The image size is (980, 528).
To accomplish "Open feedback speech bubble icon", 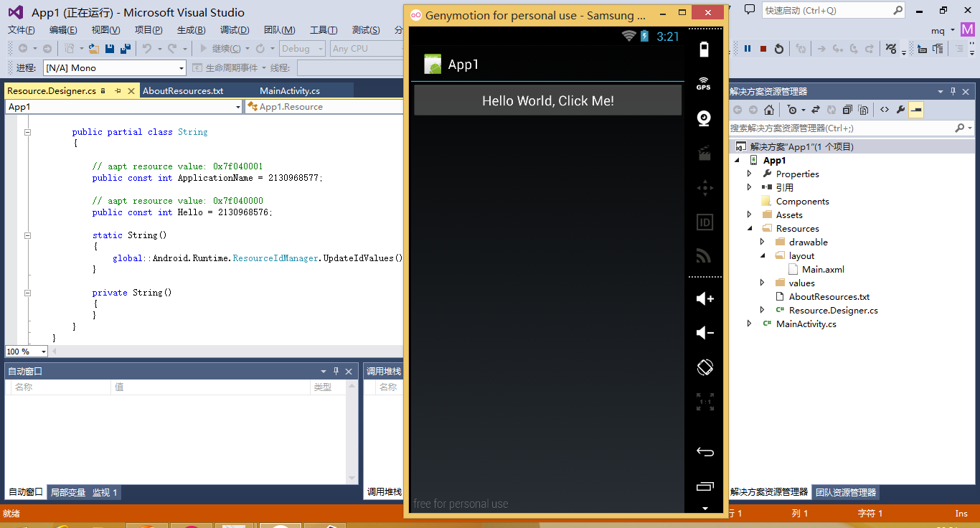I will [750, 9].
